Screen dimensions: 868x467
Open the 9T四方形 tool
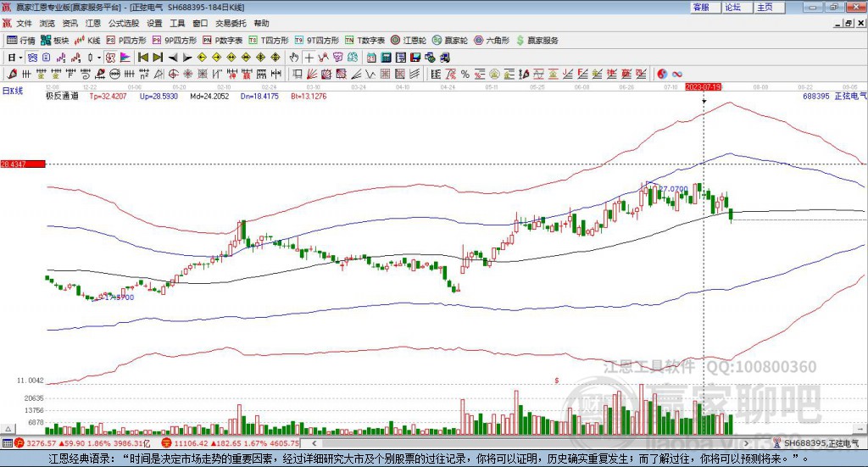(x=317, y=41)
